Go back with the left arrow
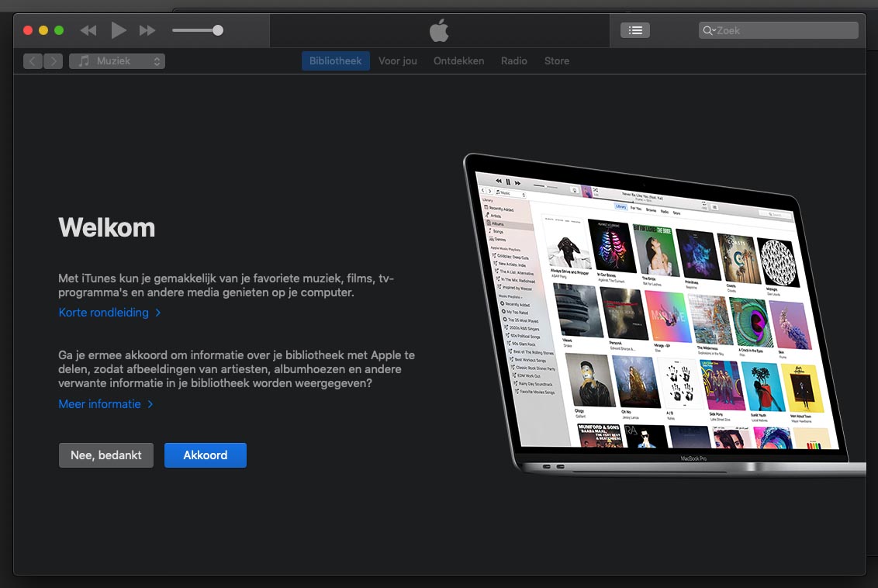 point(33,61)
